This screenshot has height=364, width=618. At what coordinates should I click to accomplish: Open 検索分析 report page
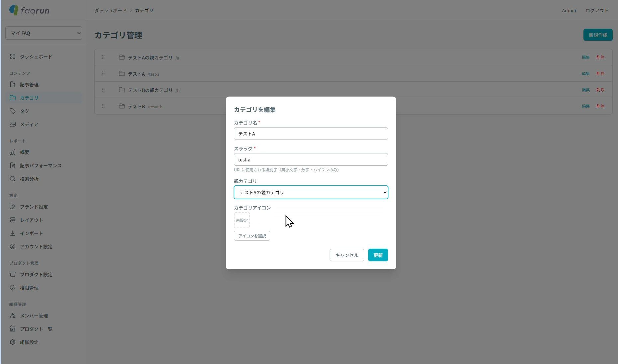point(44,179)
